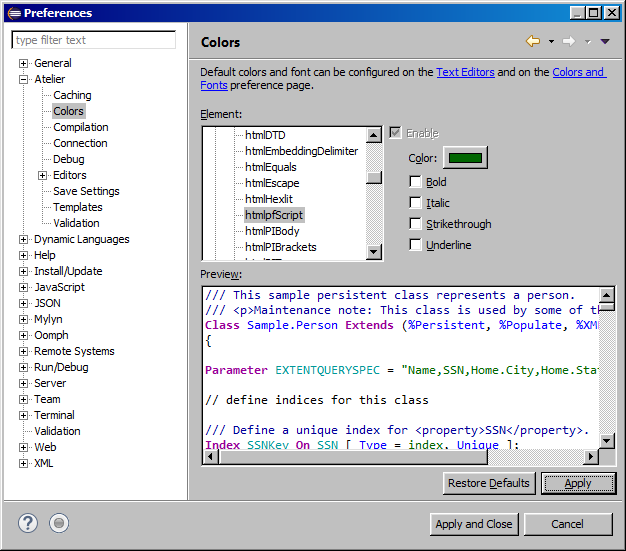Expand the Editors tree node
Screen dimensions: 626x551
point(42,175)
